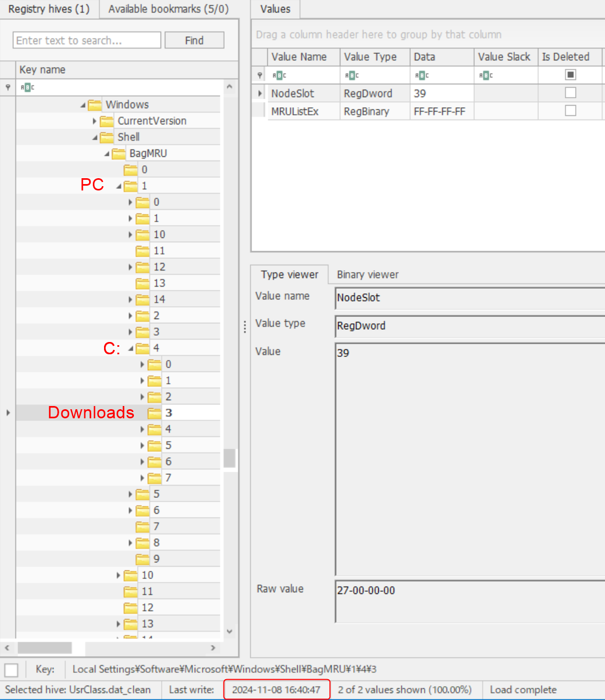Viewport: 605px width, 700px height.
Task: Collapse the Shell key node
Action: point(95,138)
